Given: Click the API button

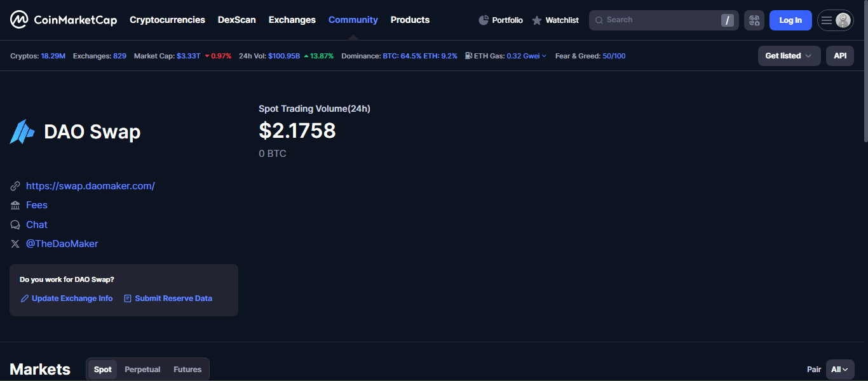Looking at the screenshot, I should pyautogui.click(x=840, y=56).
